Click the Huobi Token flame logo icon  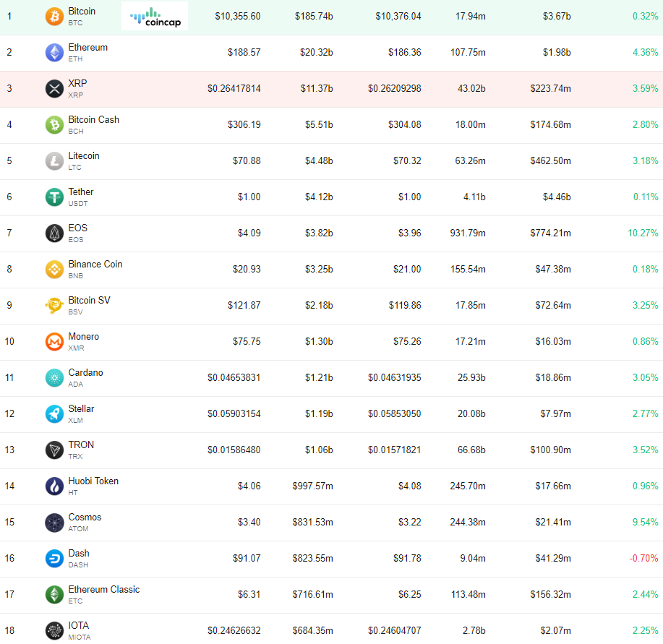click(54, 486)
